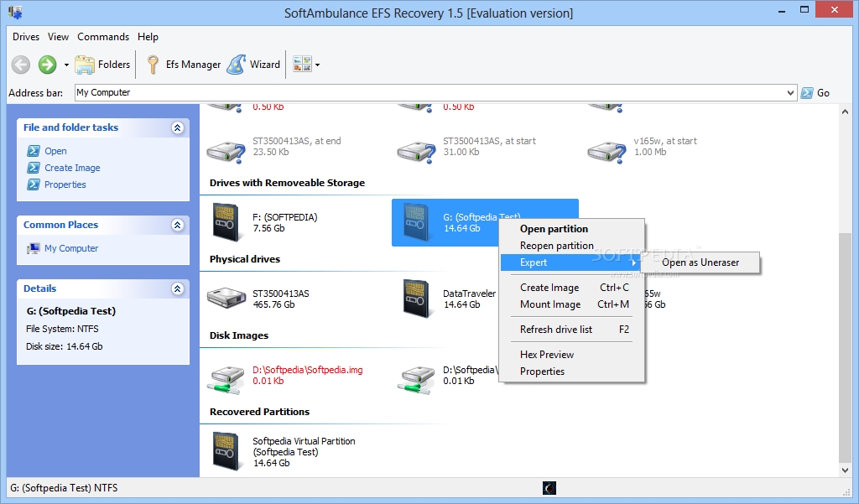859x504 pixels.
Task: Select the Softpedia Virtual Partition
Action: [284, 451]
